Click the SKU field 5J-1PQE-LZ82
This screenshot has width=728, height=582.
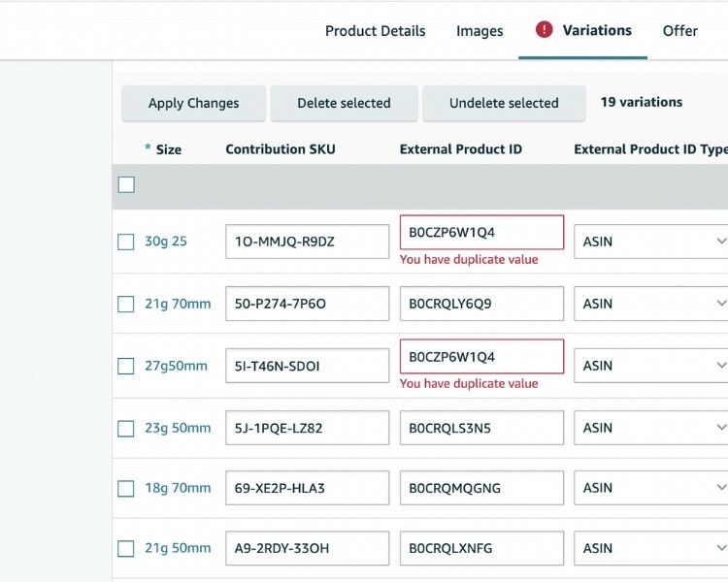pos(308,428)
